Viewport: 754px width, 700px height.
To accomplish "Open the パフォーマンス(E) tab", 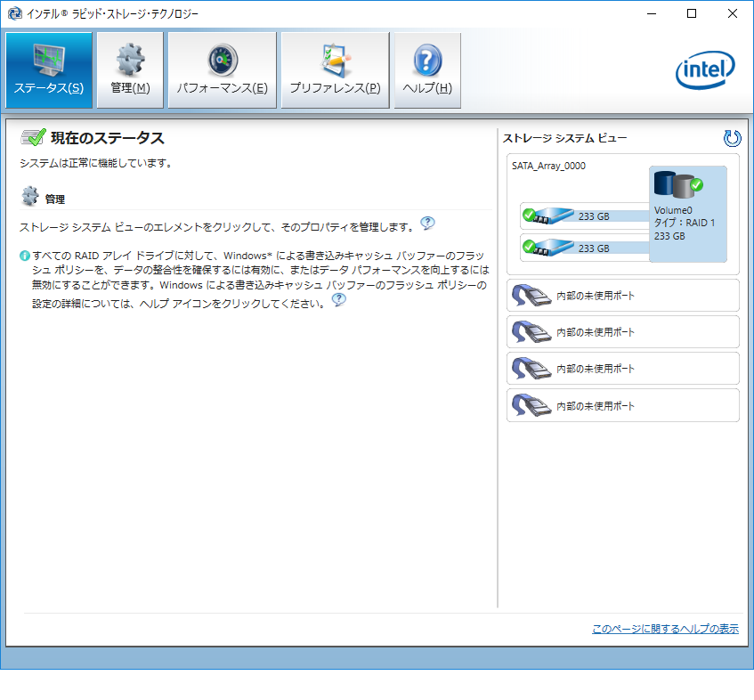I will pyautogui.click(x=223, y=70).
